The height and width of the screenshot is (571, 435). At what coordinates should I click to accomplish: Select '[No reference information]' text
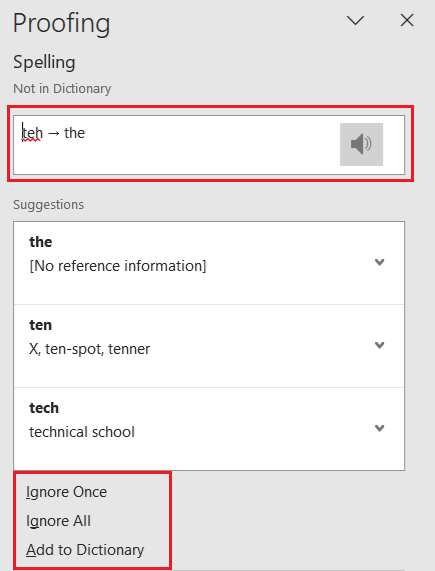(118, 266)
